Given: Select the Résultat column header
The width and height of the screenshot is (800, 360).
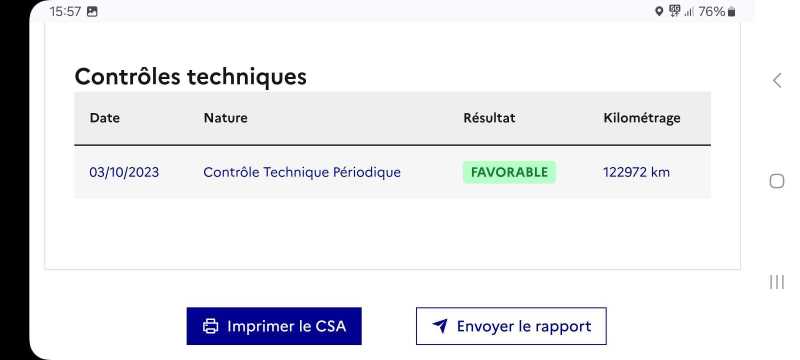Looking at the screenshot, I should click(489, 118).
